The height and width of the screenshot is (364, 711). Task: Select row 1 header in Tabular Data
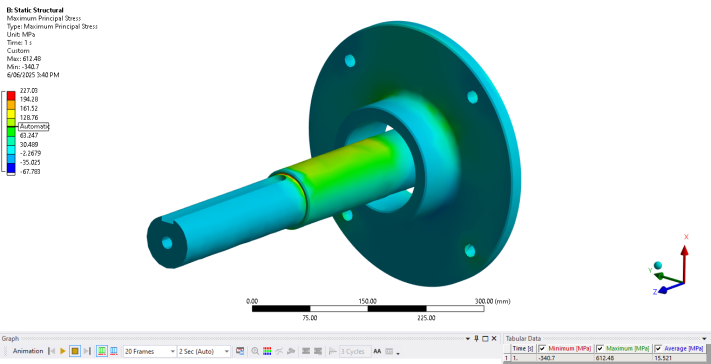507,358
